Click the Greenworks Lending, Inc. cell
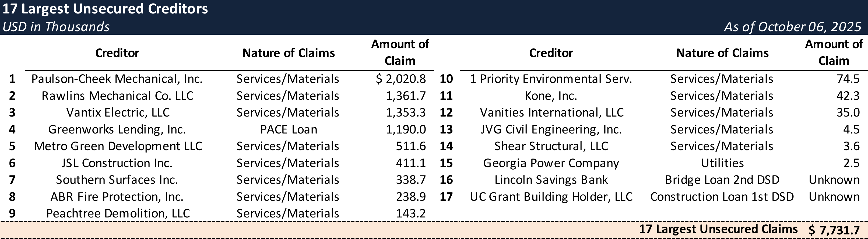The image size is (868, 239). pos(117,129)
